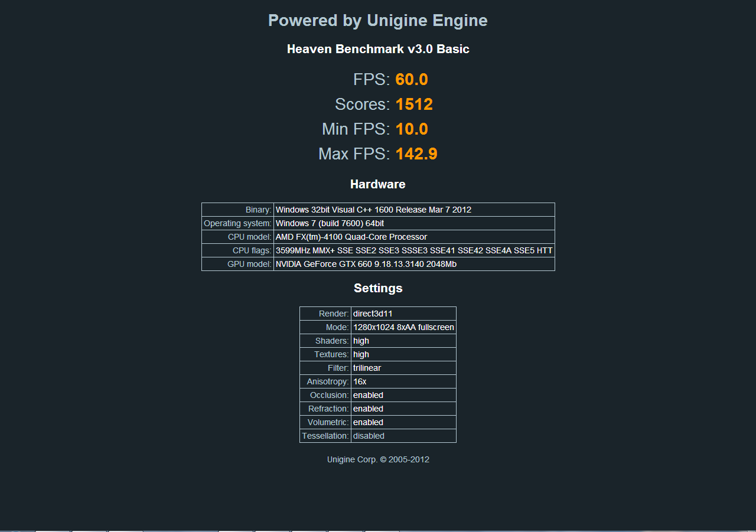This screenshot has width=756, height=532.
Task: Click the 'Shaders:' row label
Action: [x=333, y=341]
